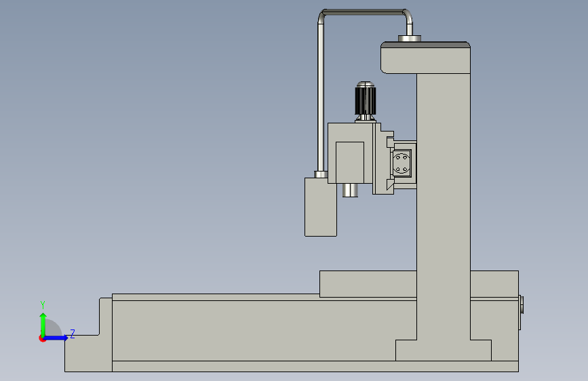588x381 pixels.
Task: Click the blue Z axis arrow
Action: point(56,338)
